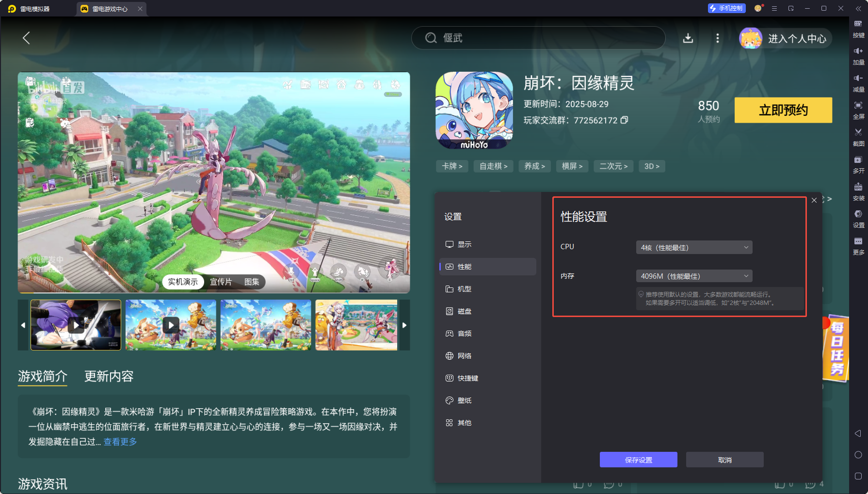Collapse the right sidebar with double chevron
The width and height of the screenshot is (868, 494).
(x=858, y=9)
